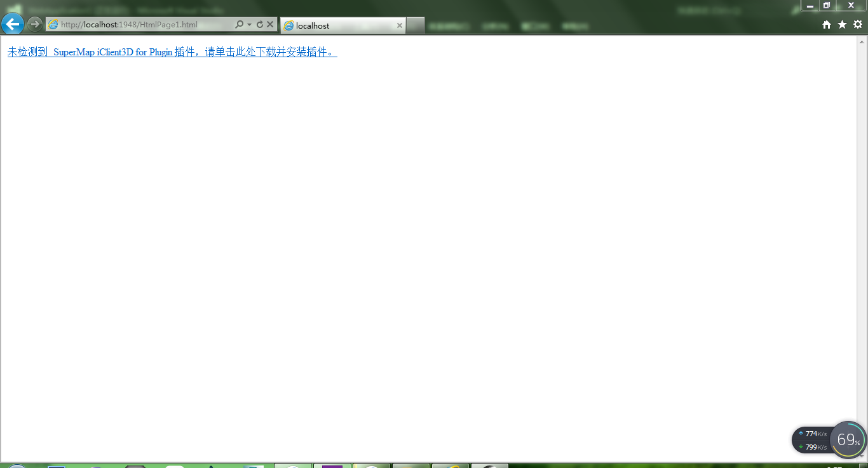Refresh the localhost page
This screenshot has height=468, width=868.
[259, 25]
